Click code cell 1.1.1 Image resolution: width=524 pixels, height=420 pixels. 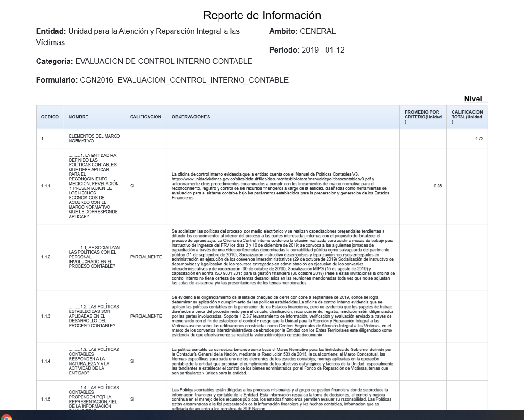click(50, 186)
